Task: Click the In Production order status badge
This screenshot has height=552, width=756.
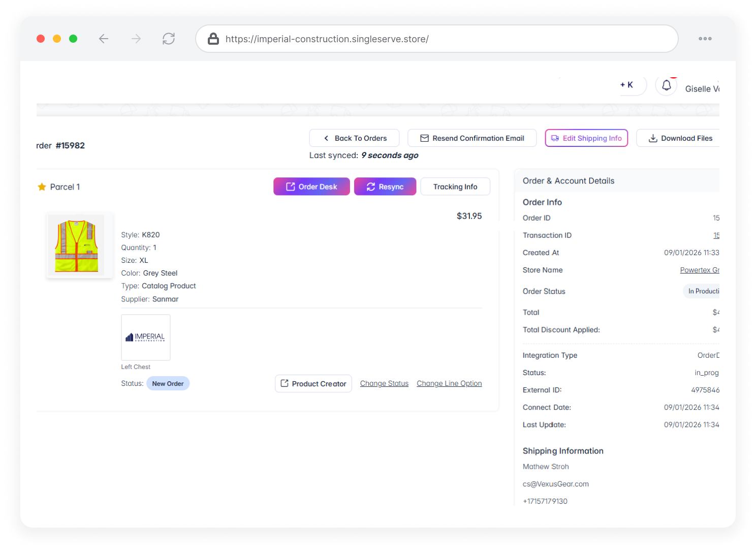Action: click(x=701, y=291)
